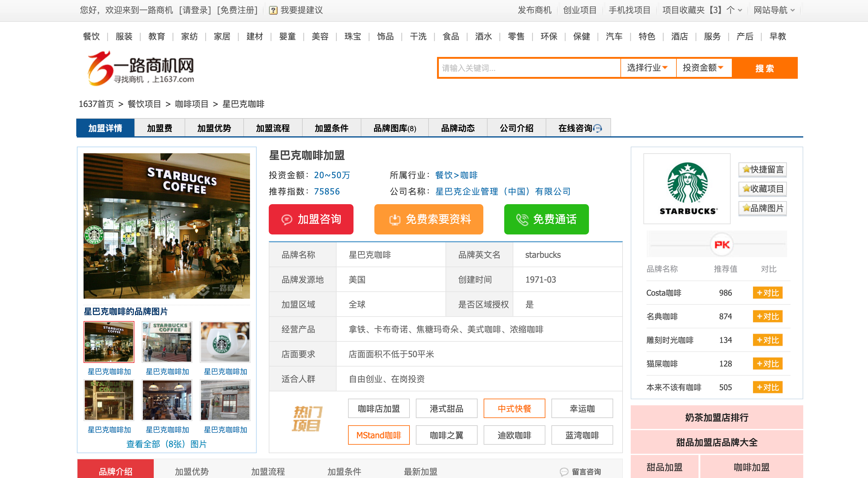
Task: Click 查看全部（8张）图片 link
Action: [x=166, y=444]
